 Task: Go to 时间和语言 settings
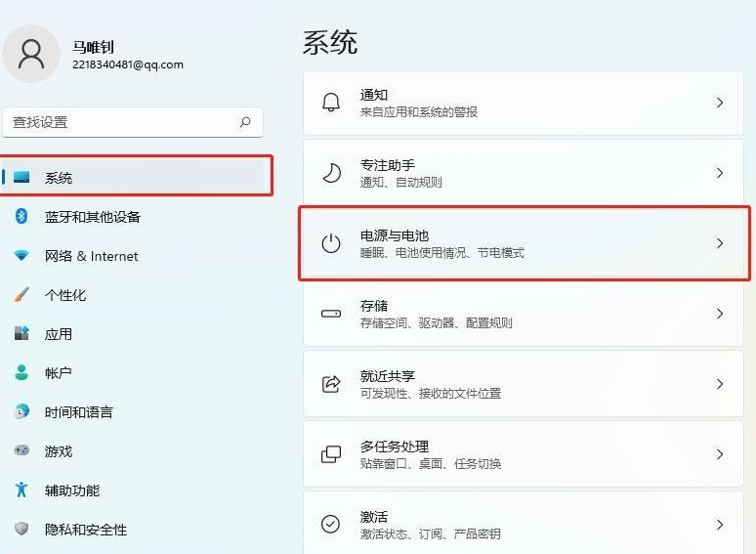tap(78, 412)
